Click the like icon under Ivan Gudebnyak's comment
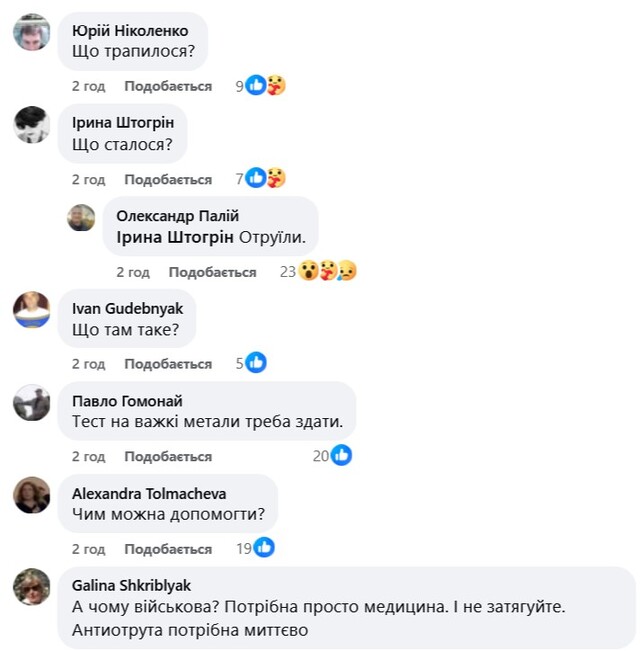This screenshot has height=651, width=640. 256,362
